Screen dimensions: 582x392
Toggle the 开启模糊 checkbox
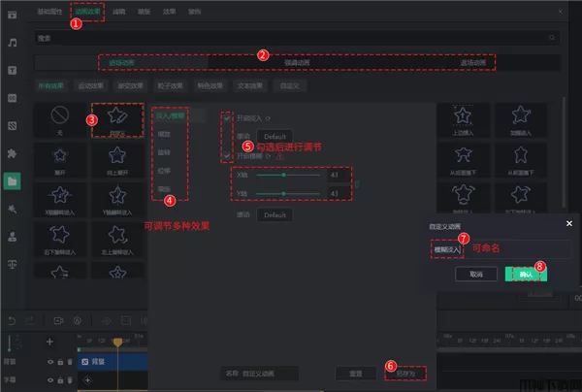[227, 156]
